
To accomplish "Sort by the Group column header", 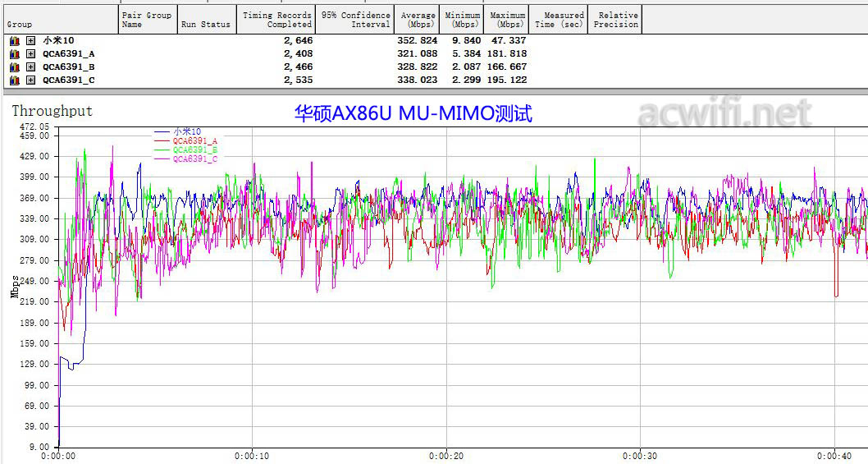I will pos(59,20).
